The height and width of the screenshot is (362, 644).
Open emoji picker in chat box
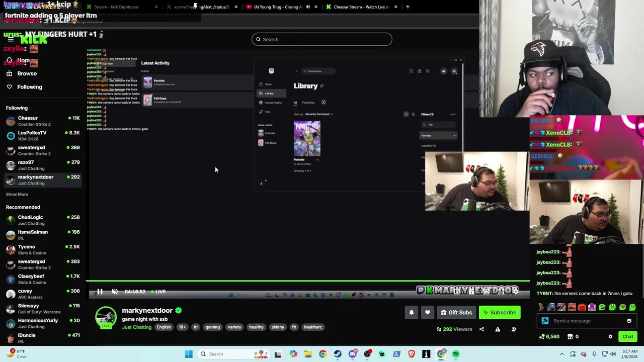[x=629, y=321]
